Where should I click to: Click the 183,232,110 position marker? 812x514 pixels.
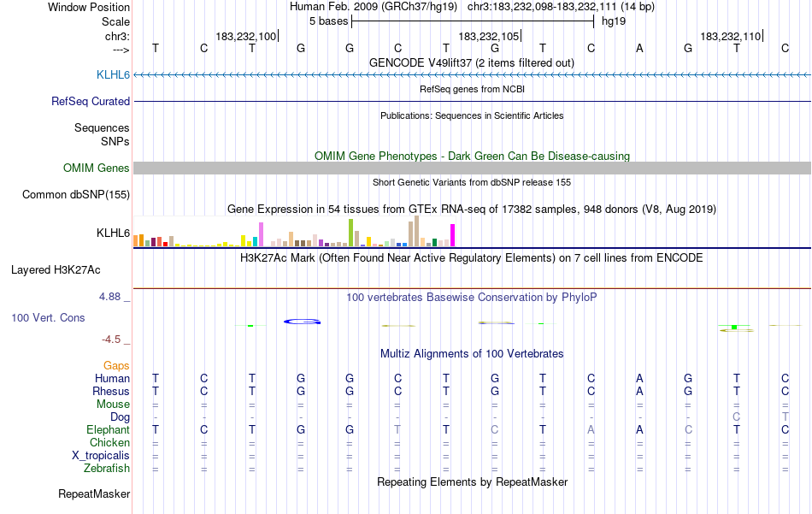[x=731, y=36]
